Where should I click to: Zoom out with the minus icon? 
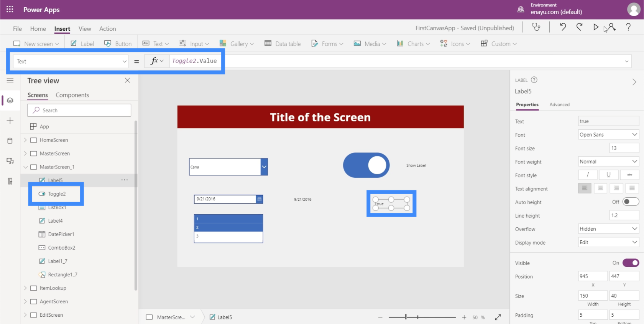click(380, 317)
